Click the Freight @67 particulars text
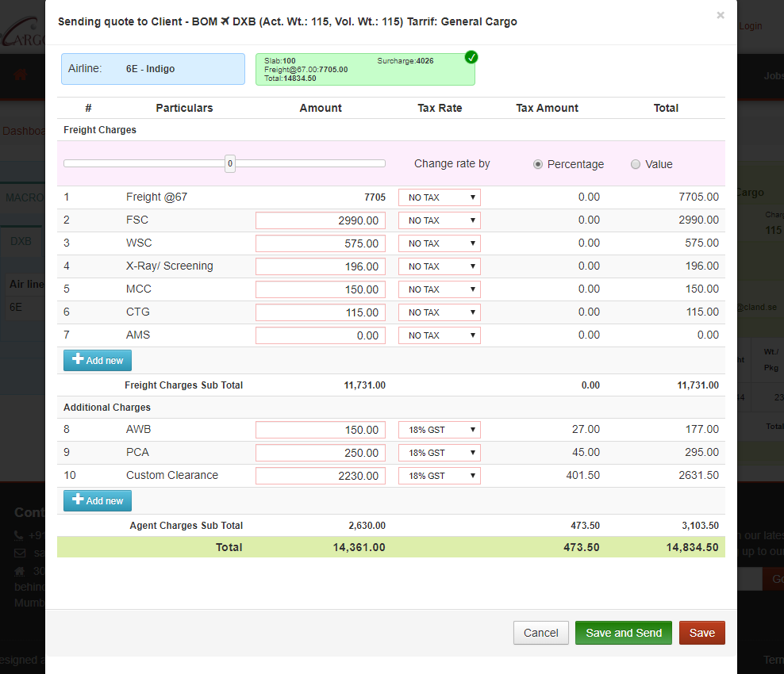Viewport: 784px width, 674px height. click(x=156, y=197)
